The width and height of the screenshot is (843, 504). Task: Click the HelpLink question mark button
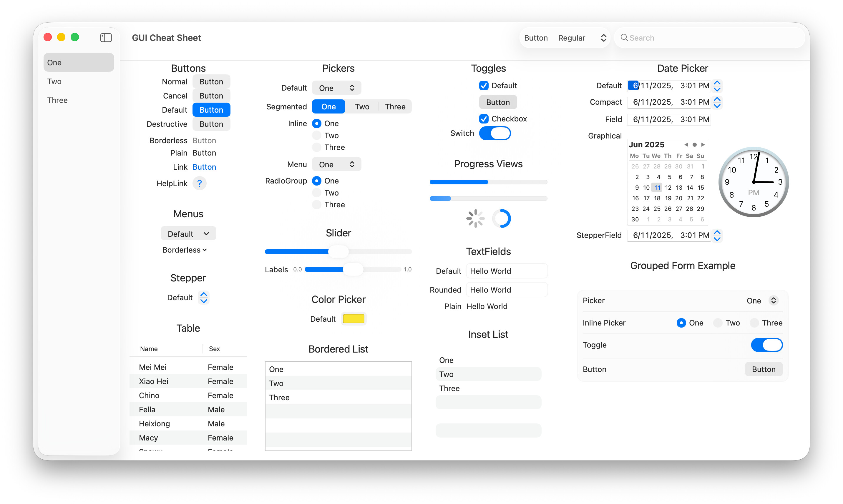point(199,183)
